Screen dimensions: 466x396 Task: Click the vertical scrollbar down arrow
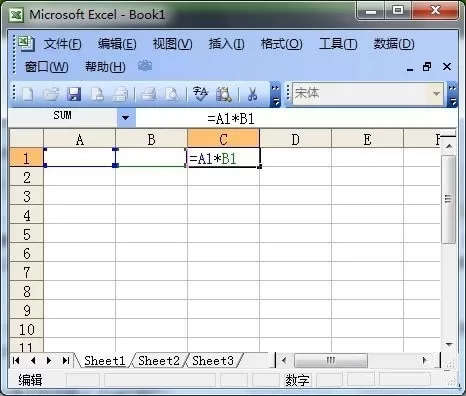(x=449, y=344)
